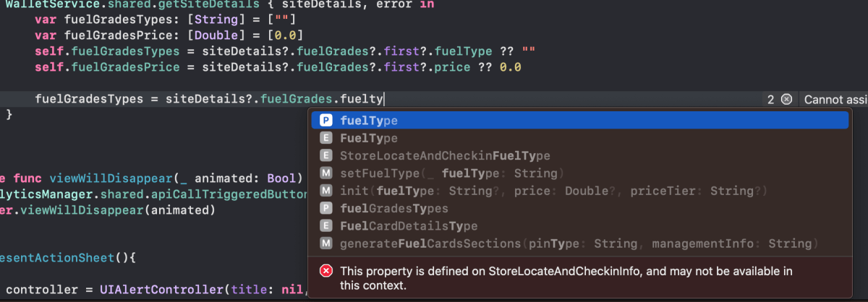Viewport: 868px width, 302px height.
Task: Click the E icon beside StoreLocateAndCheckinFuelType
Action: tap(326, 156)
